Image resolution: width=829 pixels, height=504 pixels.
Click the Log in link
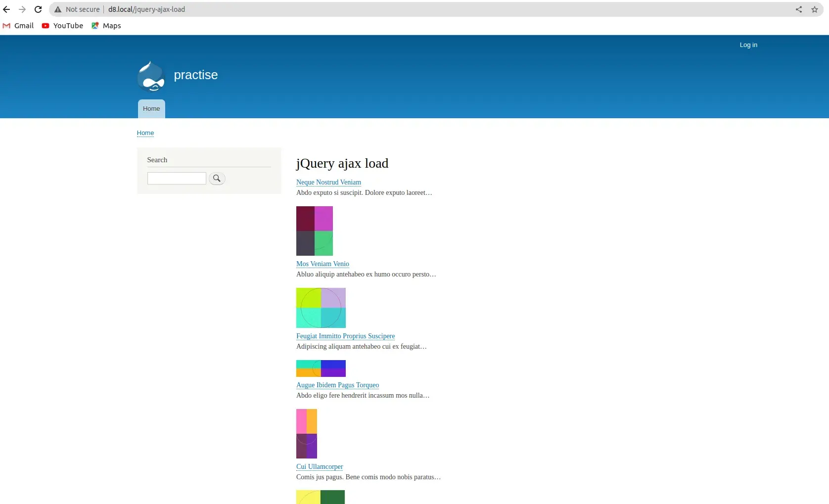(748, 45)
